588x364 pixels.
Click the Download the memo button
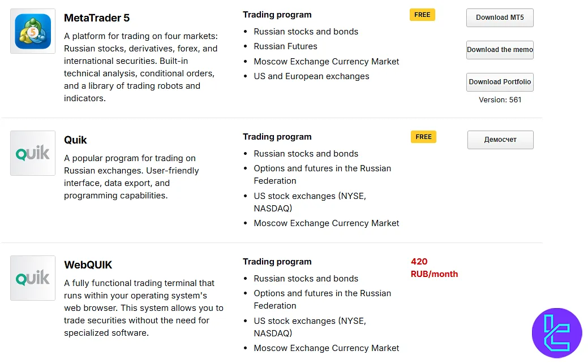(x=500, y=50)
